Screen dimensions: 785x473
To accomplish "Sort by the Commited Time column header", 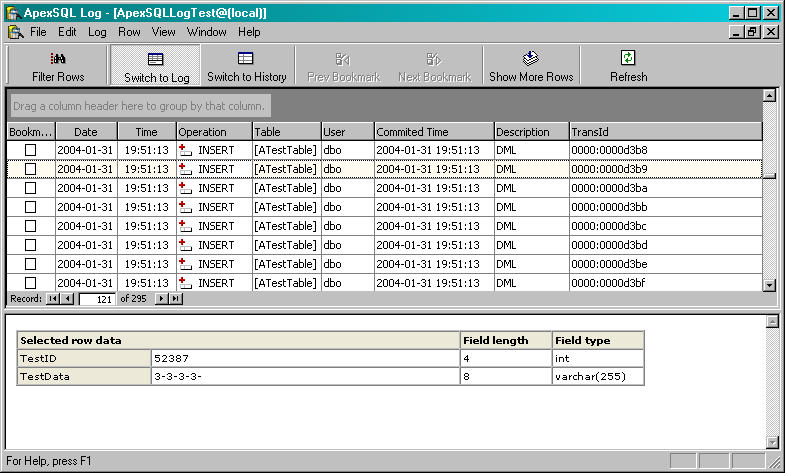I will (434, 132).
